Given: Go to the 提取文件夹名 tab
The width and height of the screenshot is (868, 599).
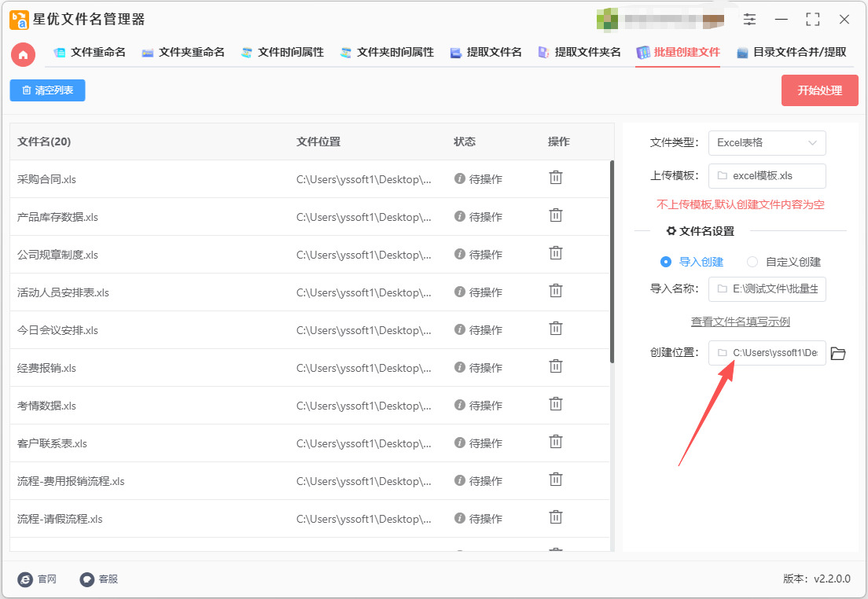Looking at the screenshot, I should [x=579, y=52].
